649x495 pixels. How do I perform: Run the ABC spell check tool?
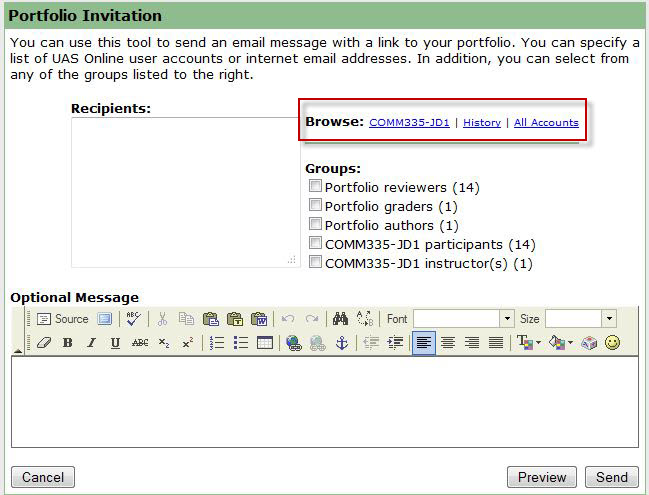(x=134, y=319)
